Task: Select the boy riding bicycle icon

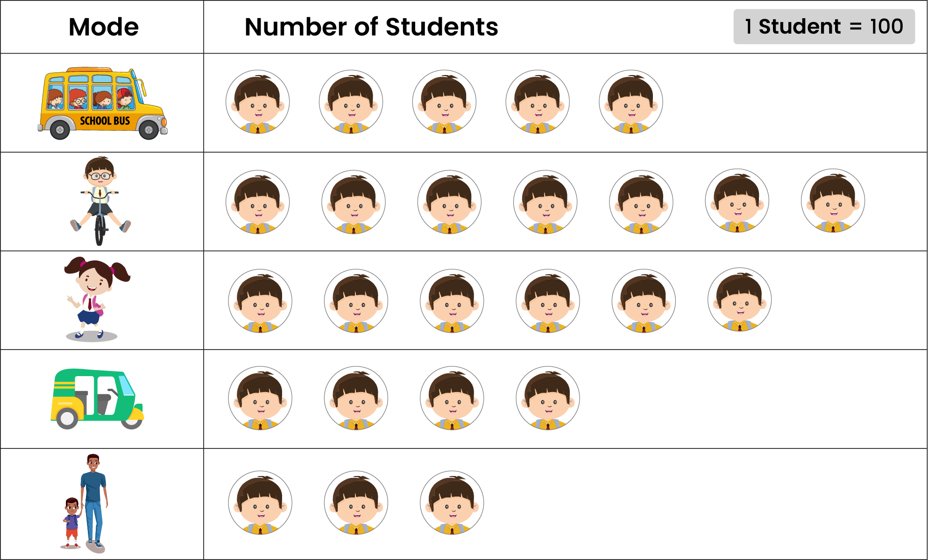Action: [100, 201]
